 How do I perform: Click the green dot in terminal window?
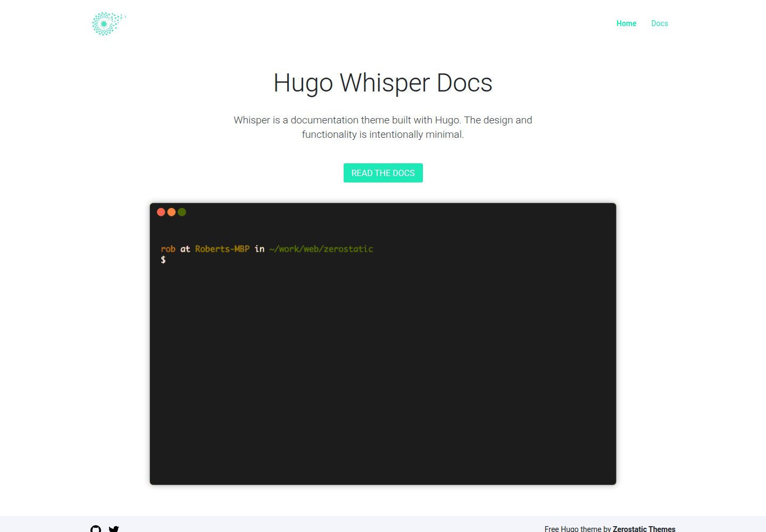[x=182, y=212]
